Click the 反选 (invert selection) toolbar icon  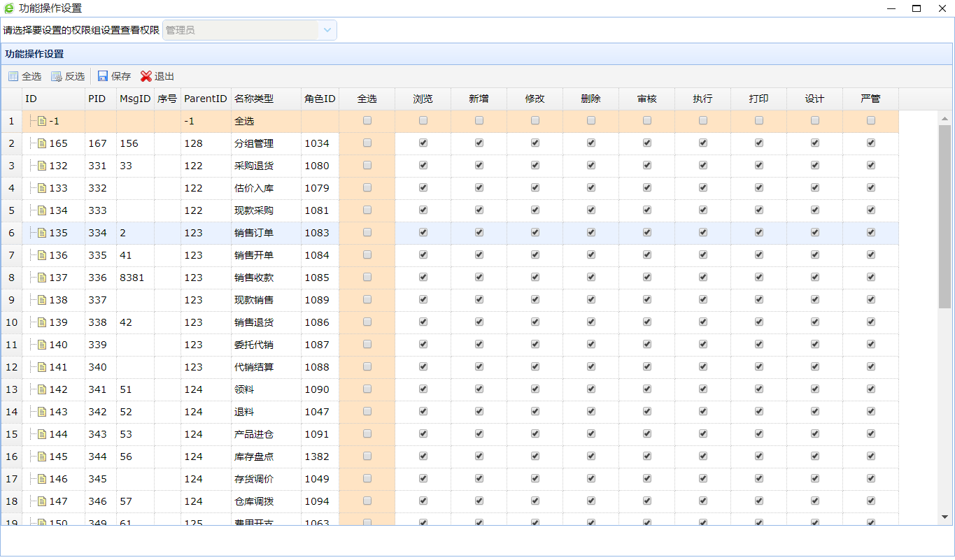point(57,76)
